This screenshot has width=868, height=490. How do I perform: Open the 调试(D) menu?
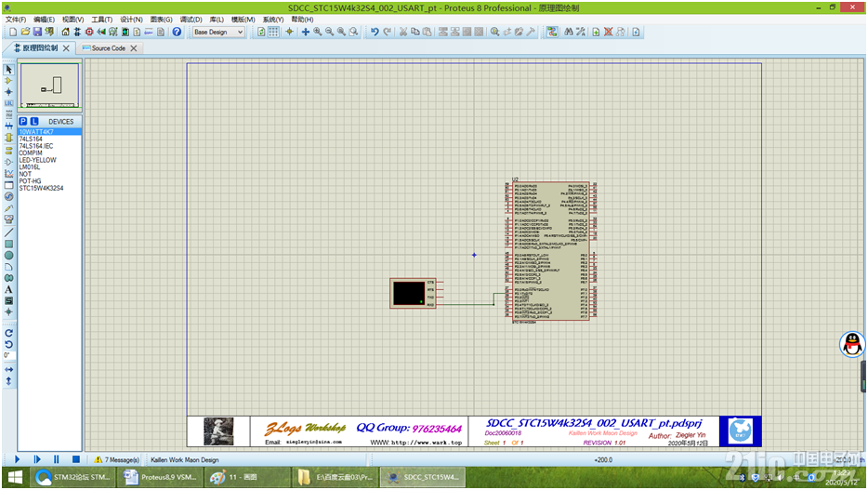[191, 20]
